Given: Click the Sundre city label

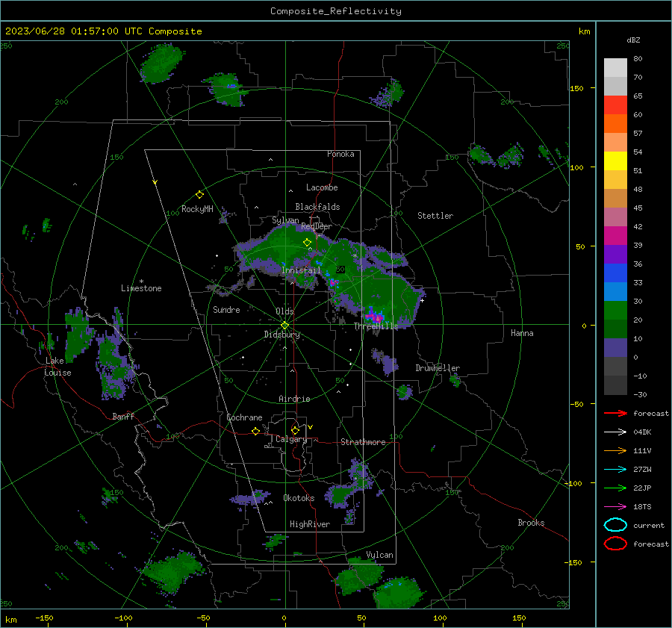Looking at the screenshot, I should pos(226,309).
